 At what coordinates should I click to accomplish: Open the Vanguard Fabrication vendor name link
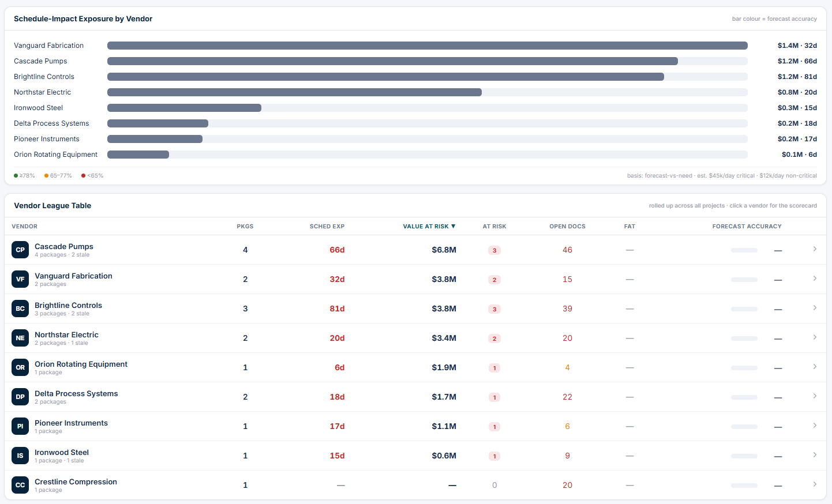[73, 276]
